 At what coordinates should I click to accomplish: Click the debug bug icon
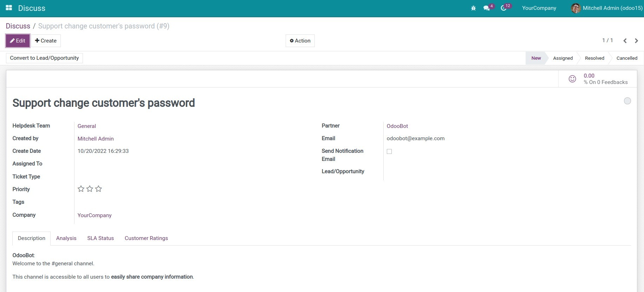473,8
